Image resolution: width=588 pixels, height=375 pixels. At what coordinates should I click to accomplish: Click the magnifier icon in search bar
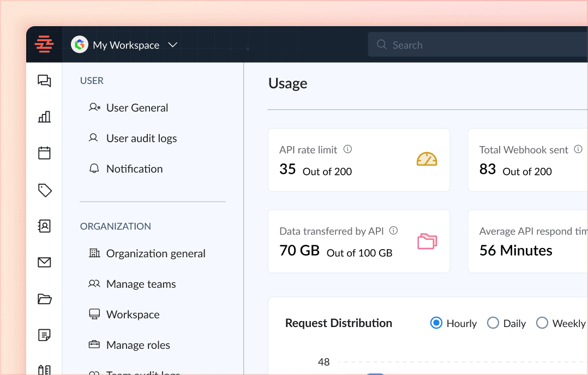(x=381, y=45)
